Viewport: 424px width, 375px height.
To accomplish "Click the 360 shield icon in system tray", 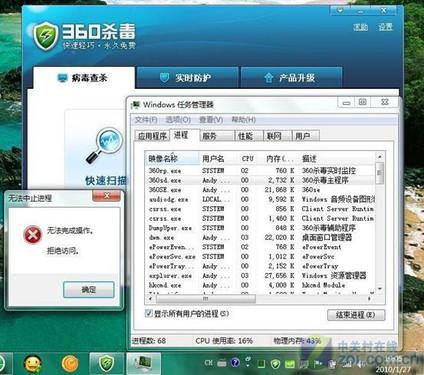I will tap(275, 364).
